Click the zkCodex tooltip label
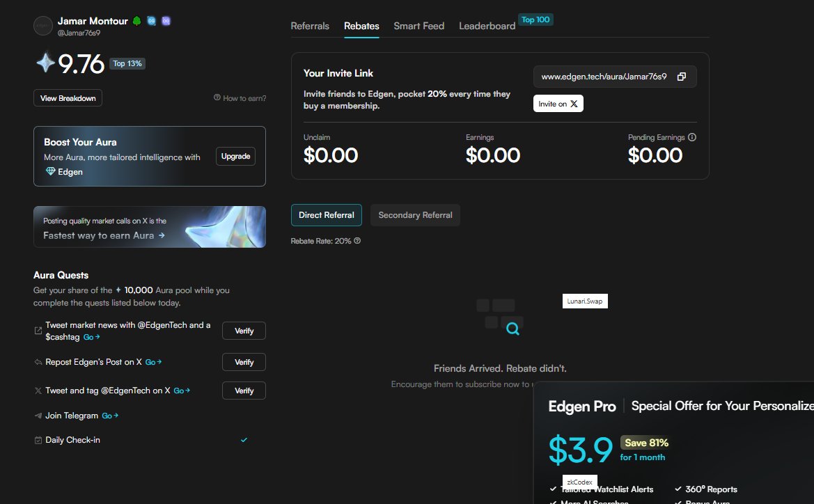The image size is (814, 504). (x=580, y=482)
